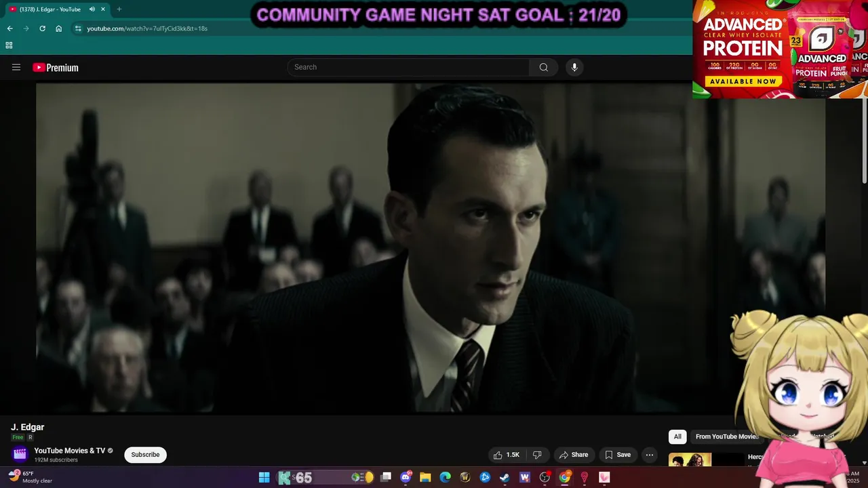Save the video to a playlist
The width and height of the screenshot is (868, 488).
click(x=618, y=455)
